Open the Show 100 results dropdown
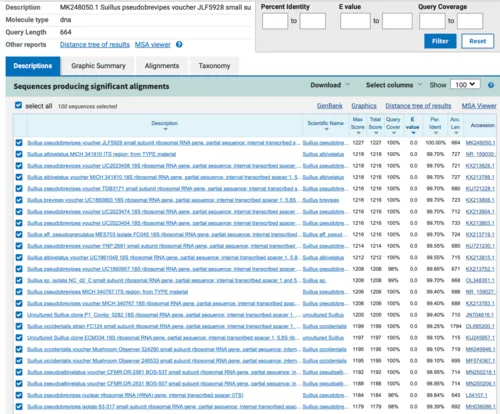 click(465, 85)
